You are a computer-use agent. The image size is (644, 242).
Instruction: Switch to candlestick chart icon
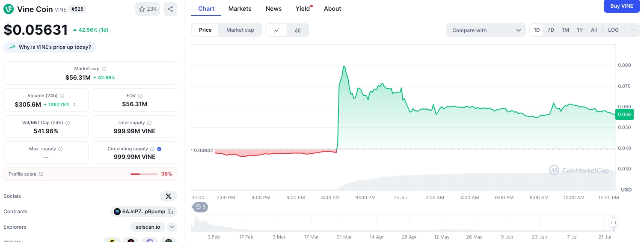298,30
